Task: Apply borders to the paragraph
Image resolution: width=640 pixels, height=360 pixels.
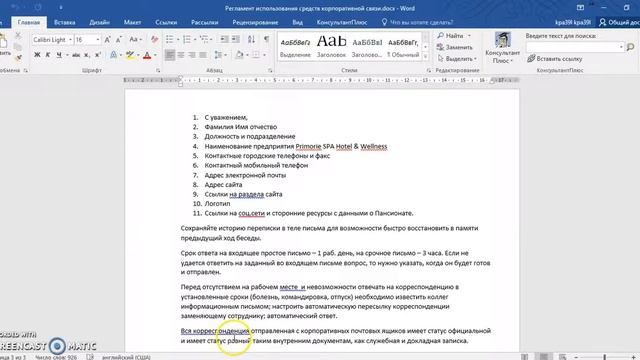Action: point(256,55)
